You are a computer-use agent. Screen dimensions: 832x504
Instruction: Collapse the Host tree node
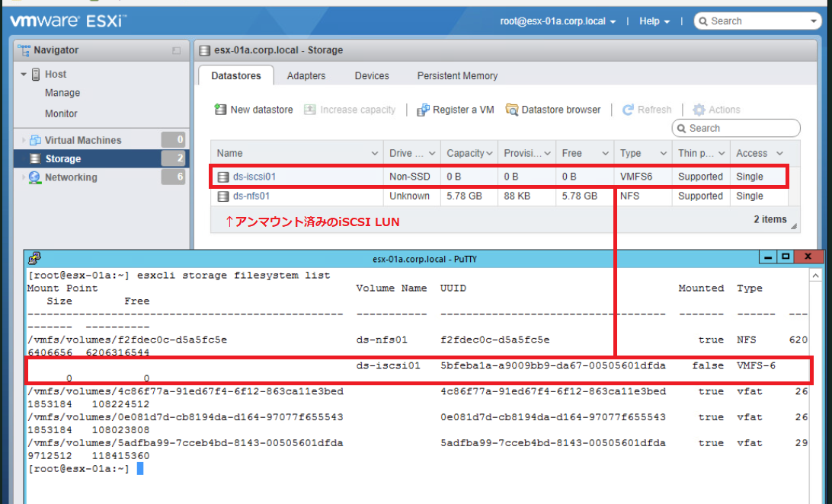tap(24, 74)
